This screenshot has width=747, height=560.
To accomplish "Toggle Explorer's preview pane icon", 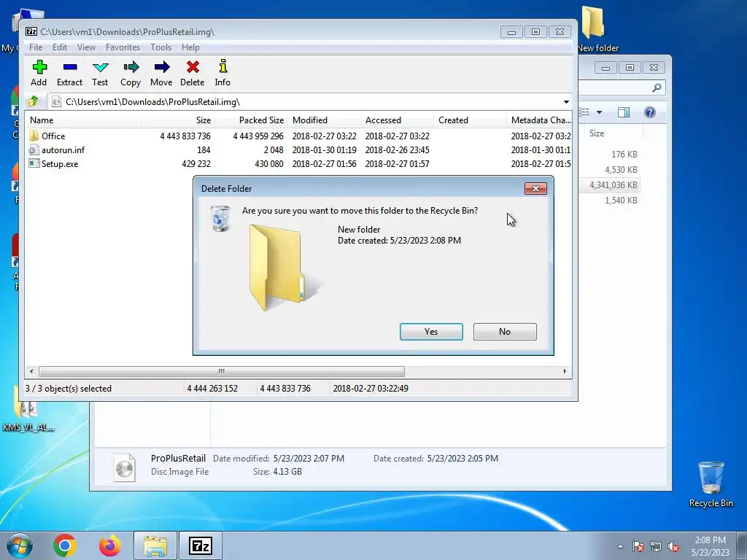I will click(623, 112).
